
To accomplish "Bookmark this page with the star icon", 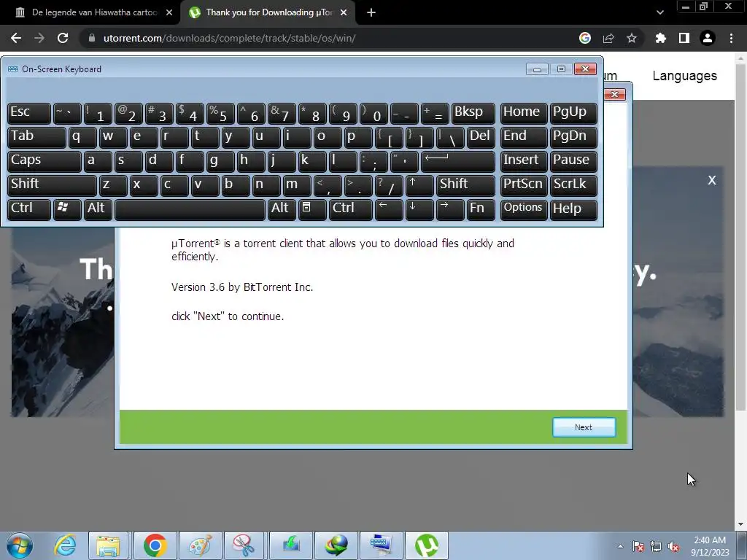I will [632, 38].
